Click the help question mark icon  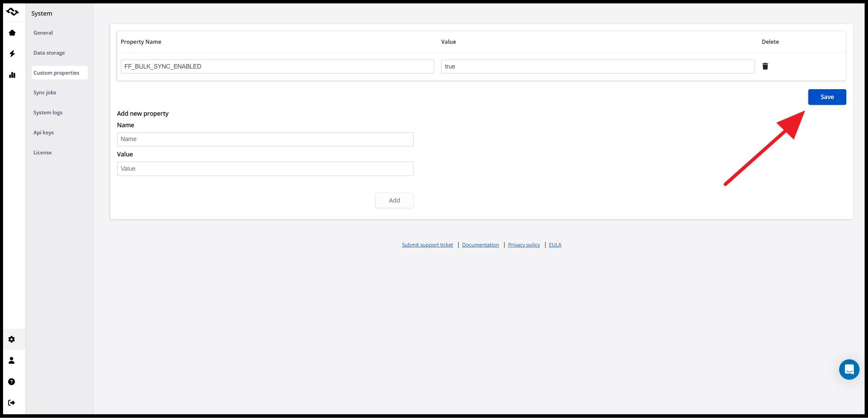coord(12,382)
